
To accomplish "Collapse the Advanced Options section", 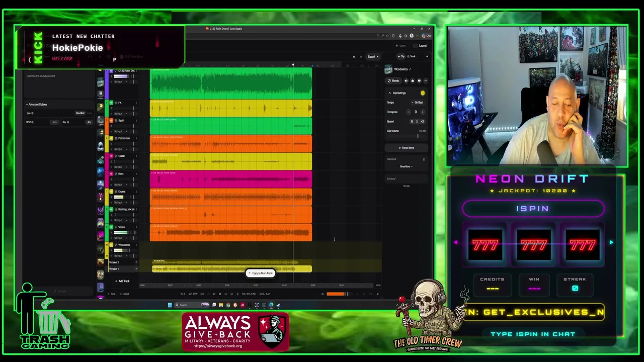I will pos(37,104).
